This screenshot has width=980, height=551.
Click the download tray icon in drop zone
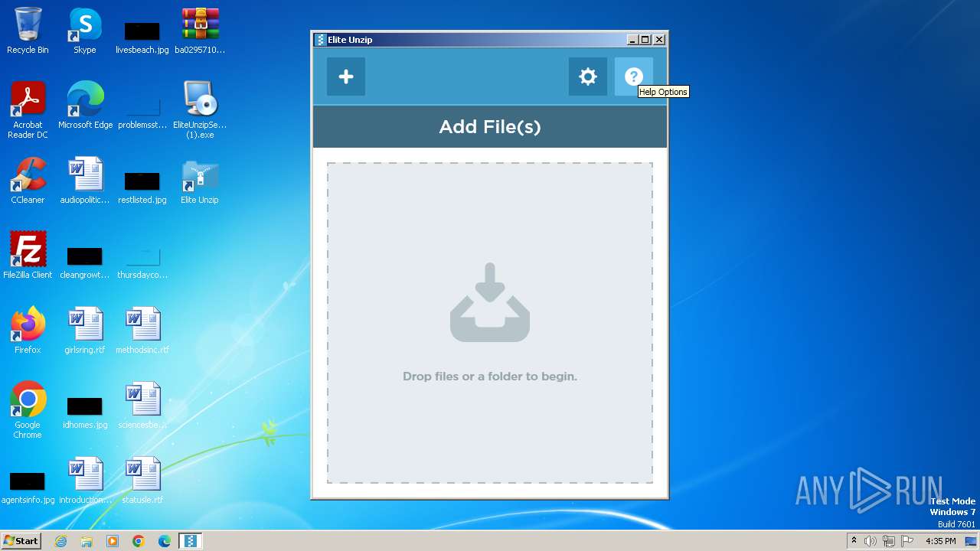pyautogui.click(x=490, y=302)
